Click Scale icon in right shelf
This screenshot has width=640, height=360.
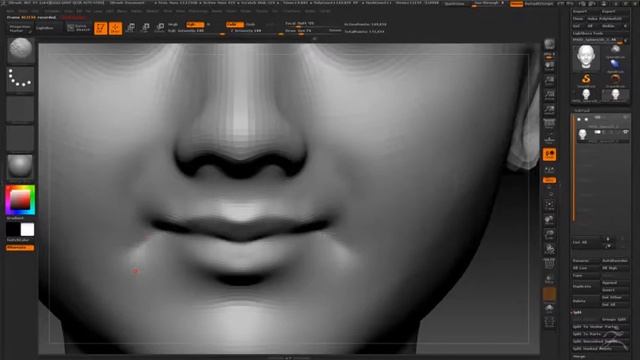coord(549,235)
